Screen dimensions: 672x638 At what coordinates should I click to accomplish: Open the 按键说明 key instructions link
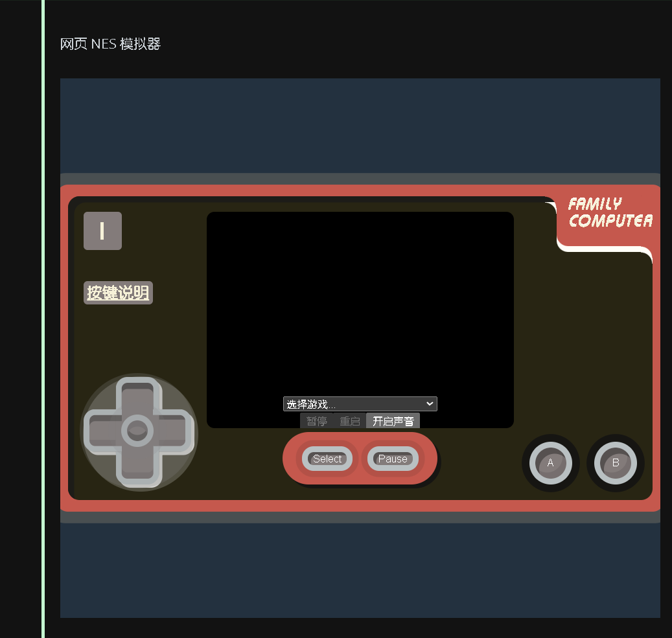(118, 293)
